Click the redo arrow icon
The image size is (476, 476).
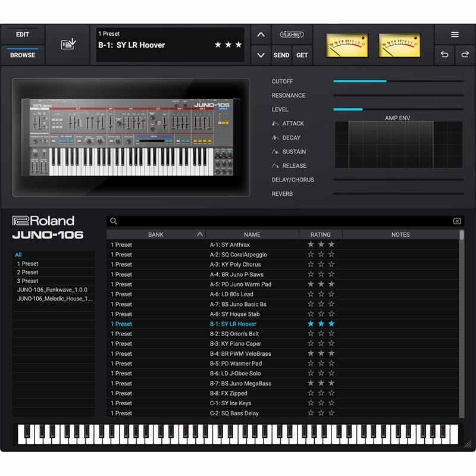coord(465,54)
